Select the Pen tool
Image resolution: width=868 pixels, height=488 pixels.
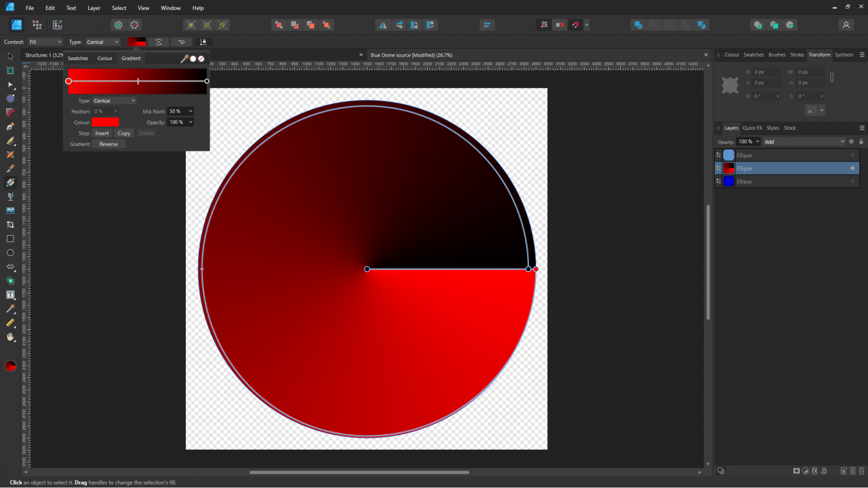point(10,127)
